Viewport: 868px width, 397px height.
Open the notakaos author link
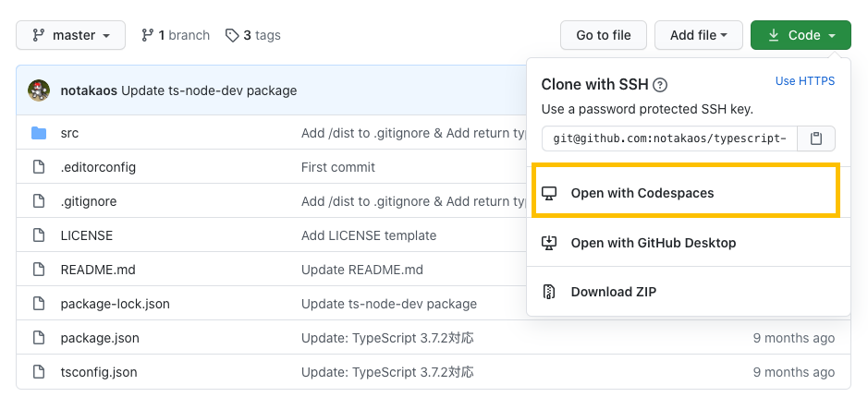(x=89, y=90)
